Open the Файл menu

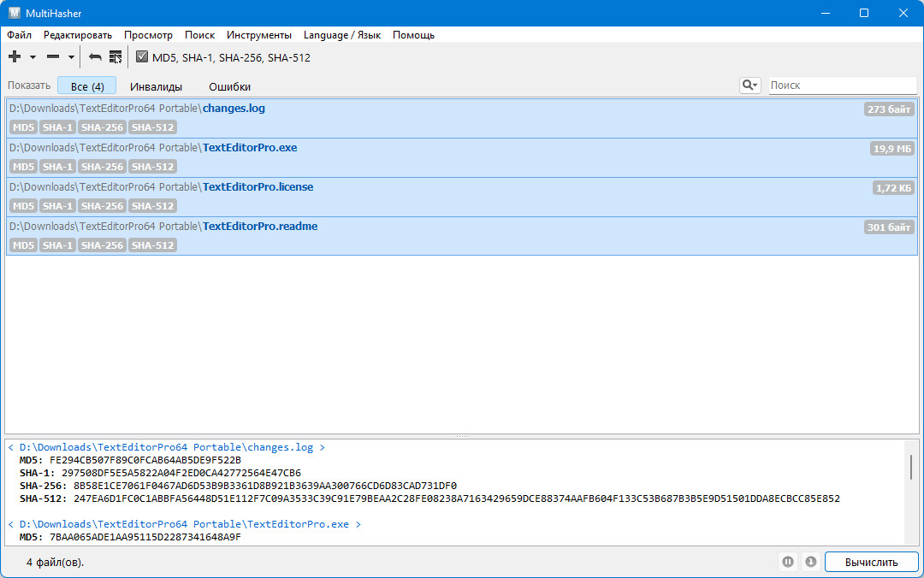coord(20,35)
